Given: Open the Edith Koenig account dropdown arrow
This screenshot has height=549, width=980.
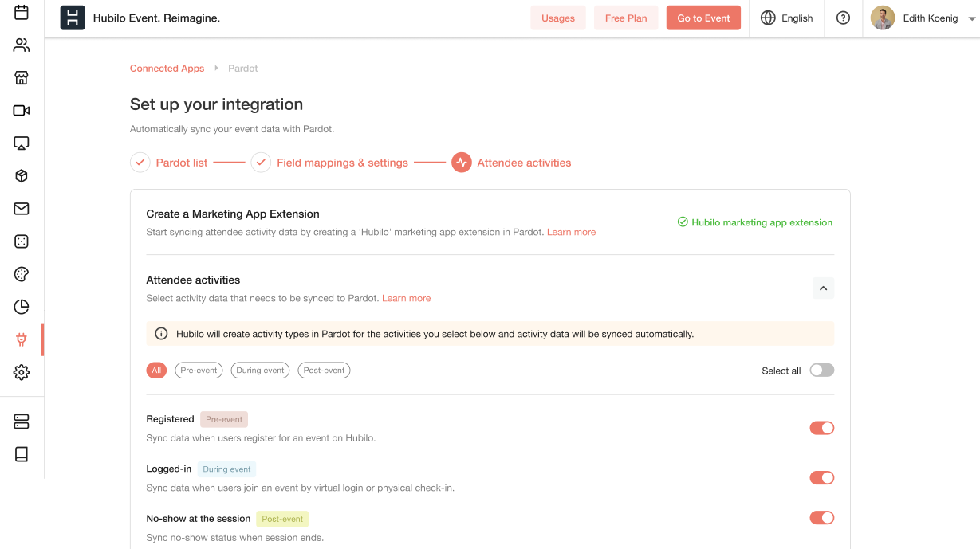Looking at the screenshot, I should [x=972, y=18].
